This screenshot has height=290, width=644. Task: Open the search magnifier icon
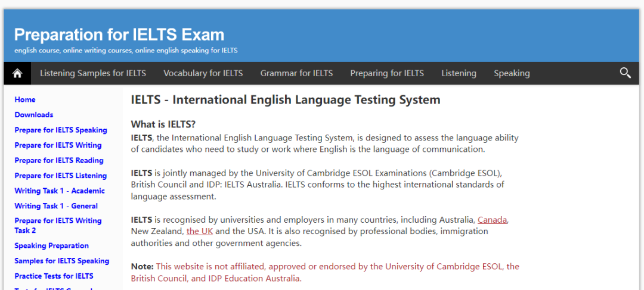pos(625,73)
